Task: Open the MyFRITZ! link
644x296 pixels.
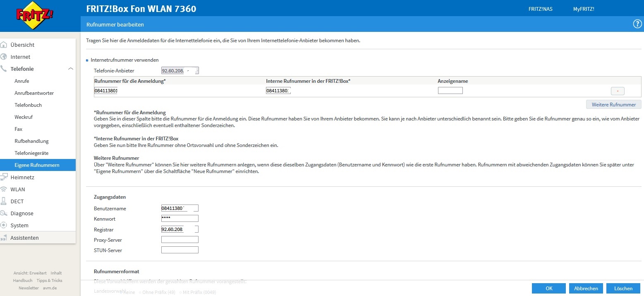Action: point(584,9)
